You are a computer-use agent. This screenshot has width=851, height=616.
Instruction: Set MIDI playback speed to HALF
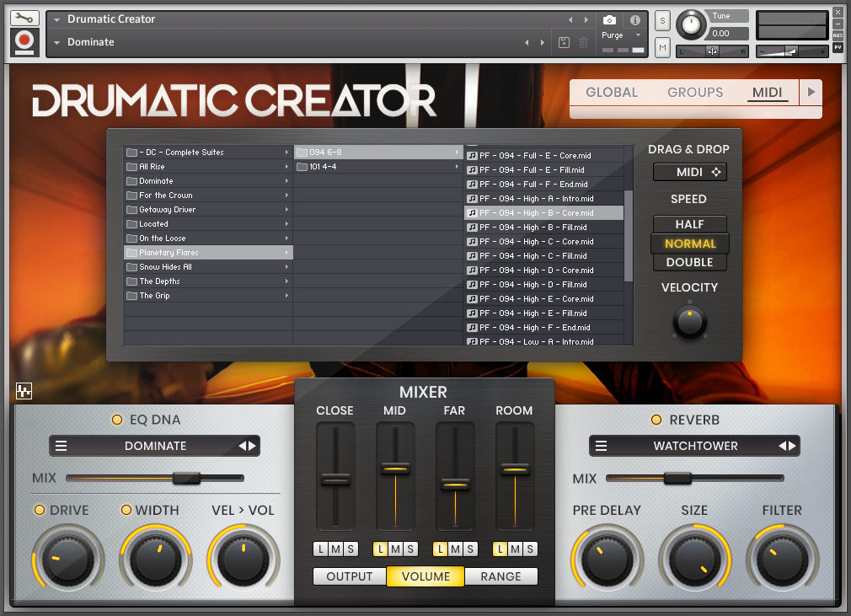689,224
